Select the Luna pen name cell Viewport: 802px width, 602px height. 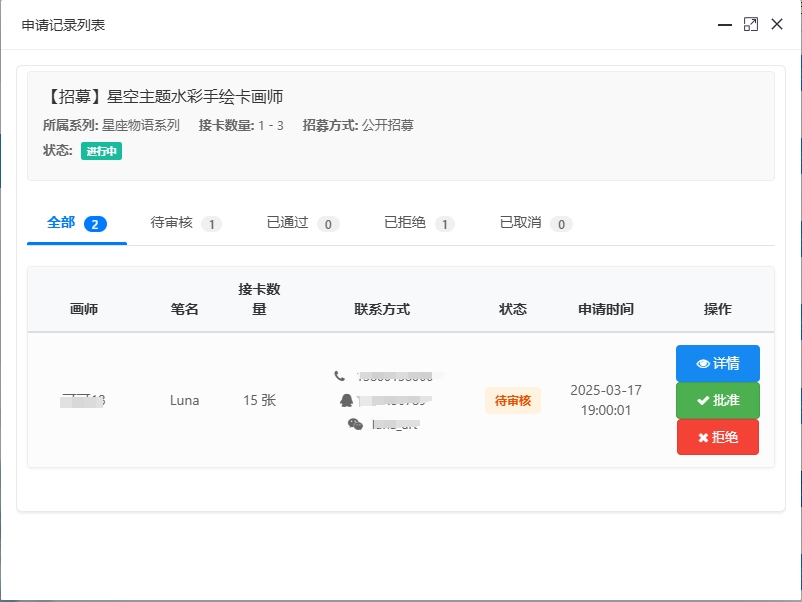[184, 401]
